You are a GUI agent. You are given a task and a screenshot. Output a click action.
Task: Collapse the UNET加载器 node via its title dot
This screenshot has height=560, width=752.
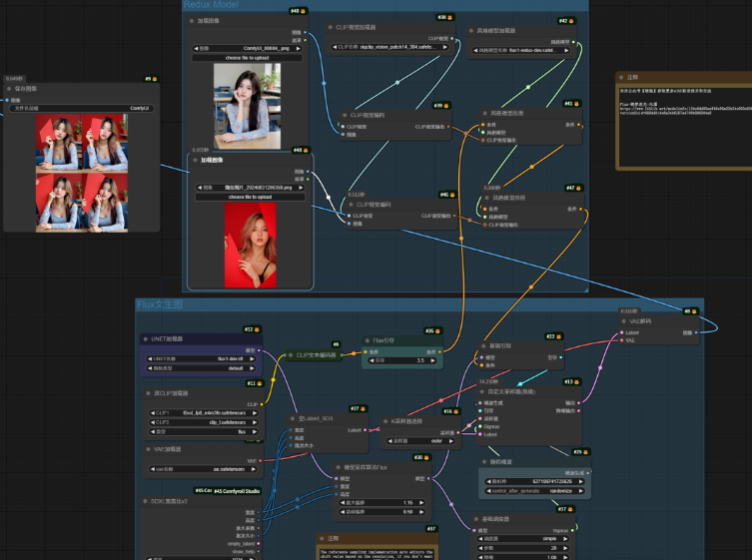[146, 339]
